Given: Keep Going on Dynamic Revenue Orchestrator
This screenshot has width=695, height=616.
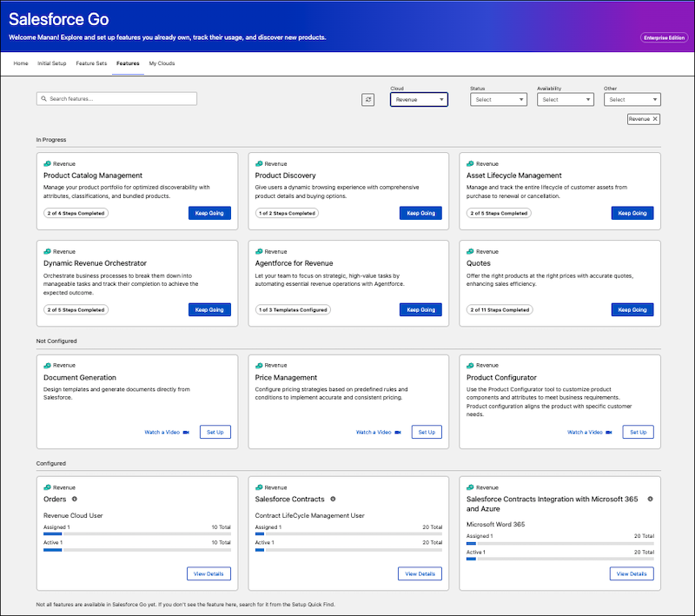Looking at the screenshot, I should [209, 310].
